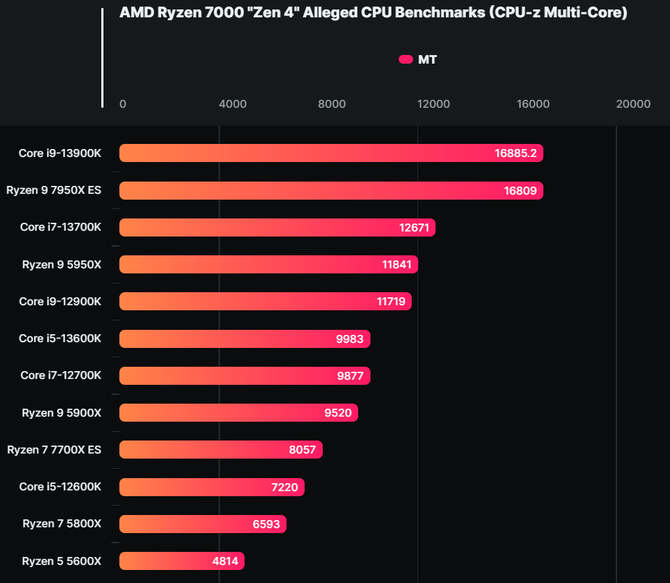Click the chart title text

pos(373,13)
